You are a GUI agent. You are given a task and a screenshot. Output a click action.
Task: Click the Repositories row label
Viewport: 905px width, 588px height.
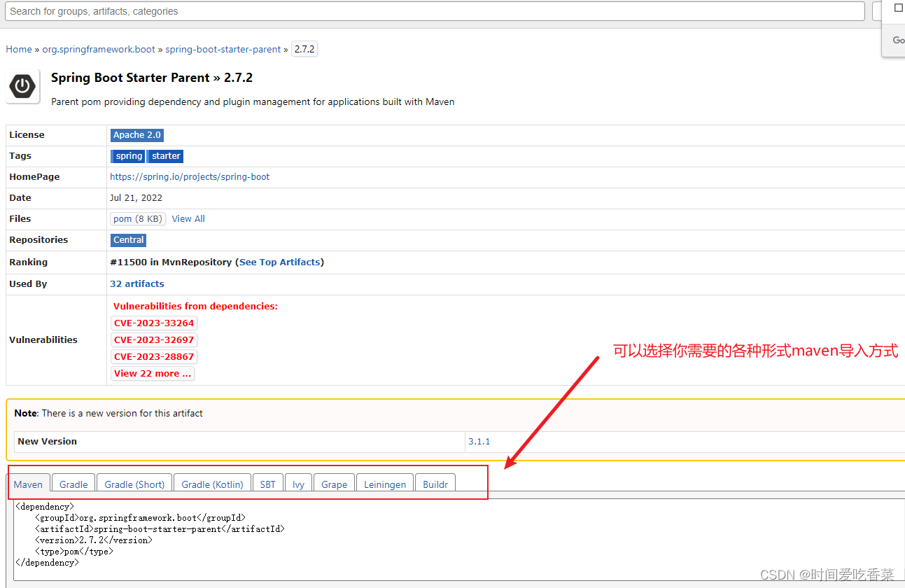(38, 240)
